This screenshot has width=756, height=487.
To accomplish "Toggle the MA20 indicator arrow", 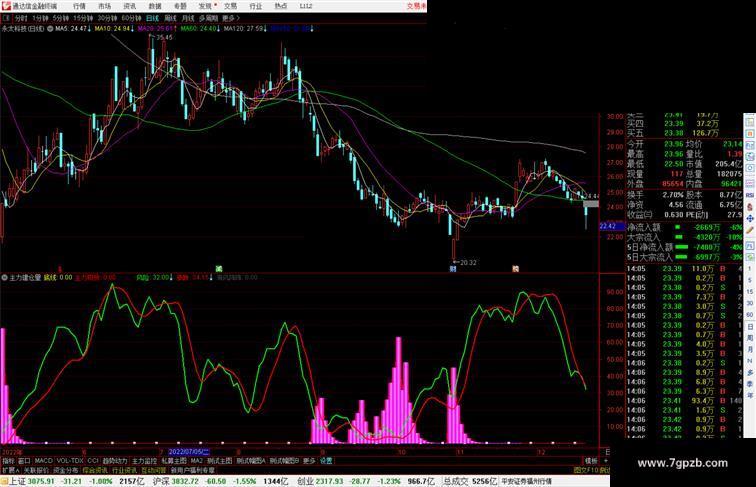I will tap(176, 29).
